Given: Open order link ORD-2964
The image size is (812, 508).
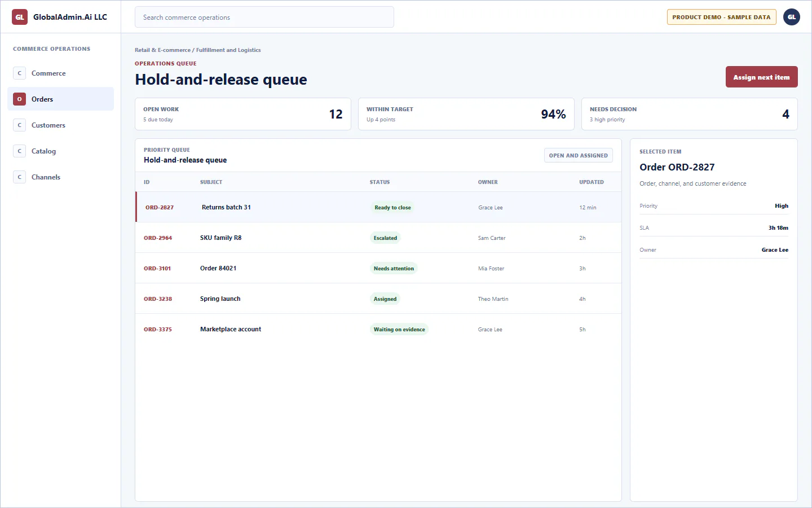Looking at the screenshot, I should [x=158, y=238].
